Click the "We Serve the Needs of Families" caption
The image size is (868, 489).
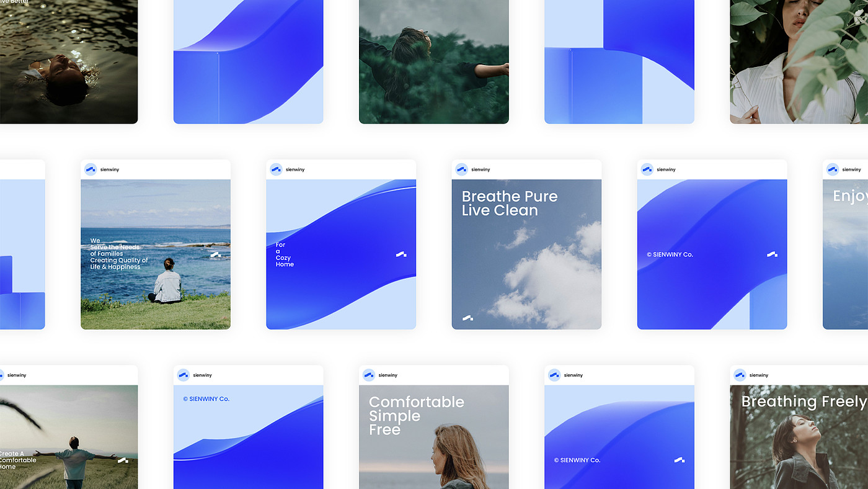point(119,254)
